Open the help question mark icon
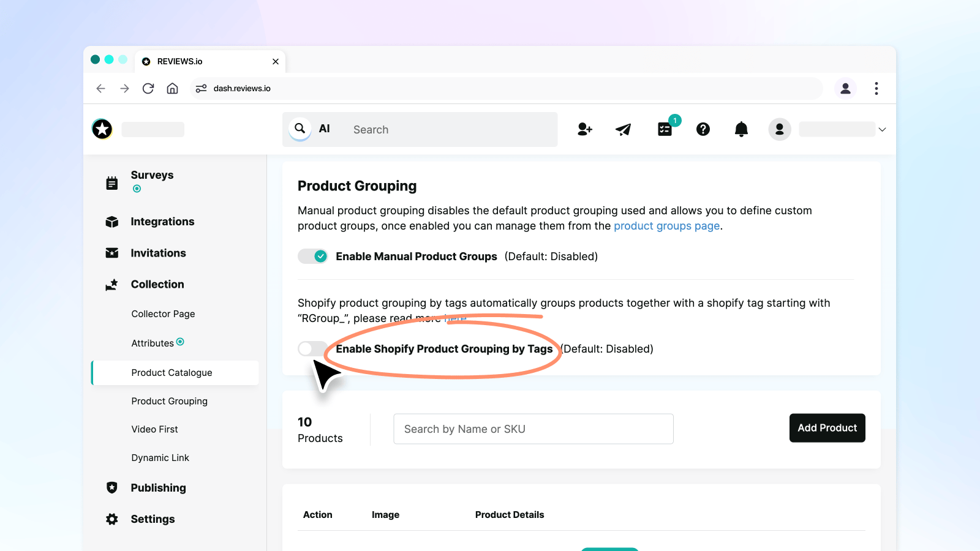Image resolution: width=980 pixels, height=551 pixels. click(703, 129)
